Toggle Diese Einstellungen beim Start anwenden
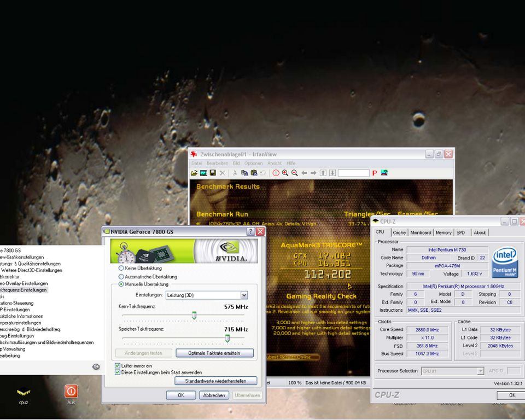The image size is (525, 420). (118, 372)
